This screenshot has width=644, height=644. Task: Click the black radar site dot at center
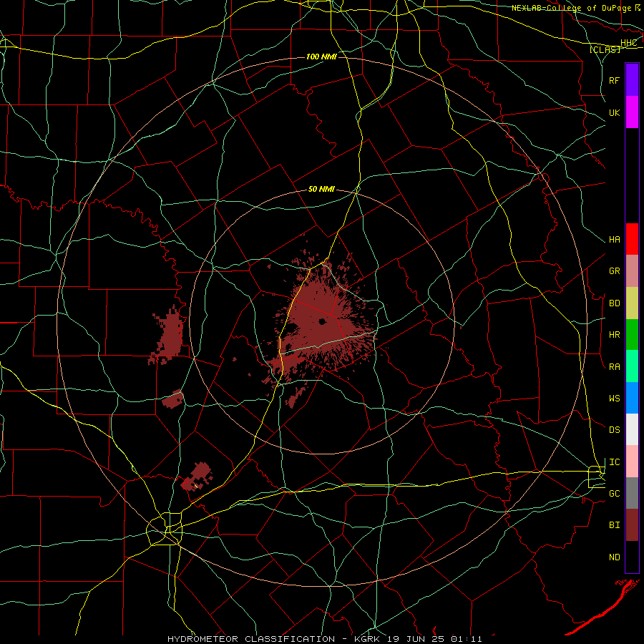pyautogui.click(x=323, y=321)
